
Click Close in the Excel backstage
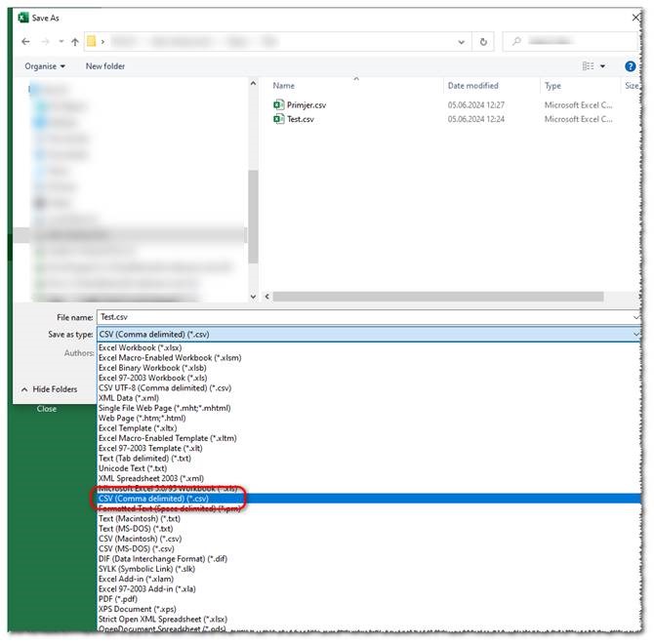46,409
